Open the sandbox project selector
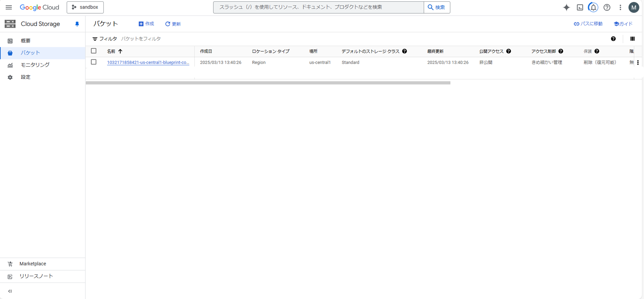 tap(85, 7)
